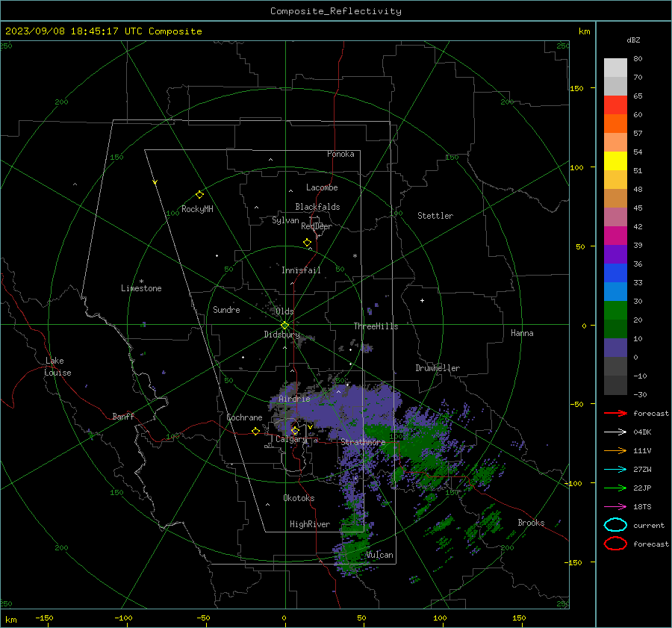
Task: Click the RockyMH label
Action: 197,209
